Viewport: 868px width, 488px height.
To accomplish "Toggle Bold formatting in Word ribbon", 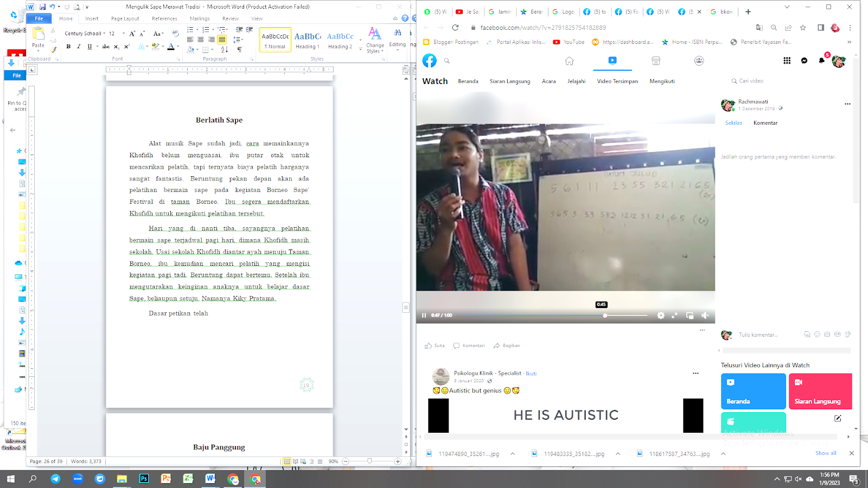I will pyautogui.click(x=68, y=47).
